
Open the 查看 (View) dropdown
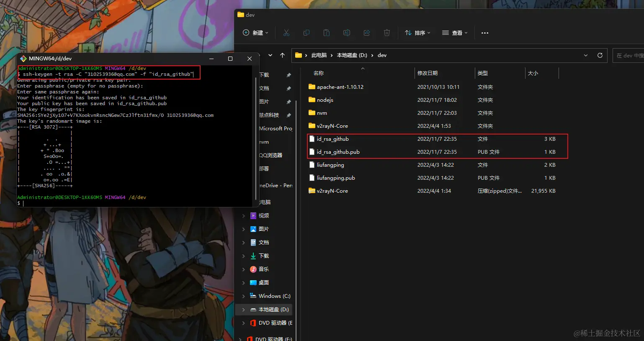tap(455, 33)
